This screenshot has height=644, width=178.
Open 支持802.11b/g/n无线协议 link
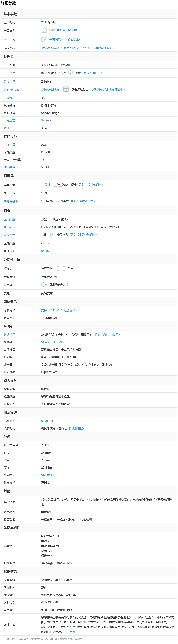(59, 310)
